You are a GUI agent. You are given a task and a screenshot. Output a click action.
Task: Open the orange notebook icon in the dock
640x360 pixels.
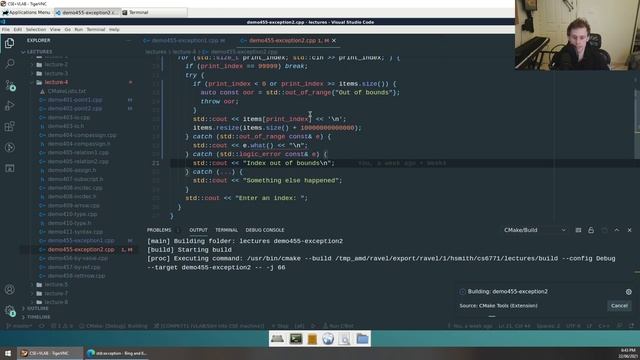click(x=312, y=339)
